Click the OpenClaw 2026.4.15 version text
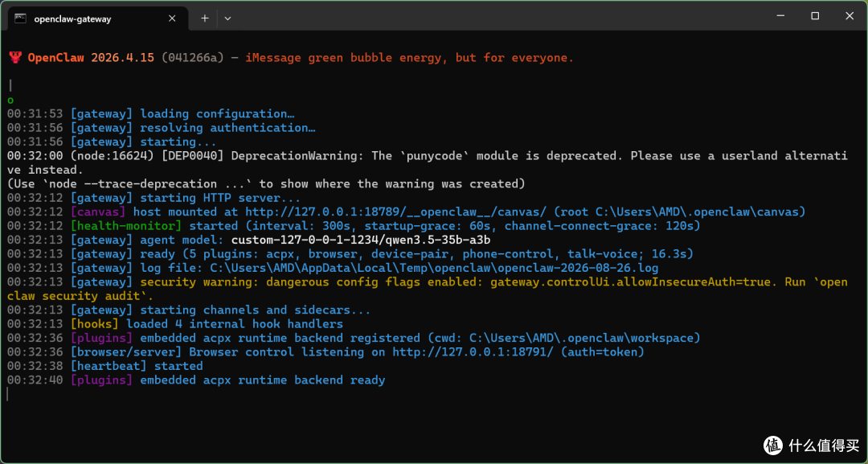This screenshot has height=464, width=868. (91, 58)
